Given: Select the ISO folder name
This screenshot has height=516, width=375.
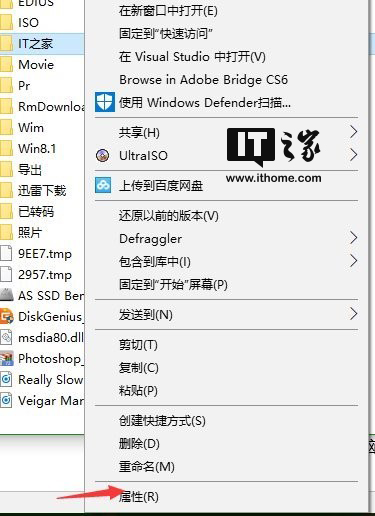Looking at the screenshot, I should 28,23.
